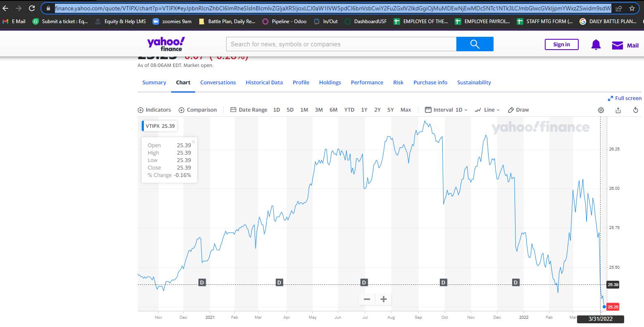Switch to Sustainability tab
The width and height of the screenshot is (644, 327).
(x=474, y=83)
